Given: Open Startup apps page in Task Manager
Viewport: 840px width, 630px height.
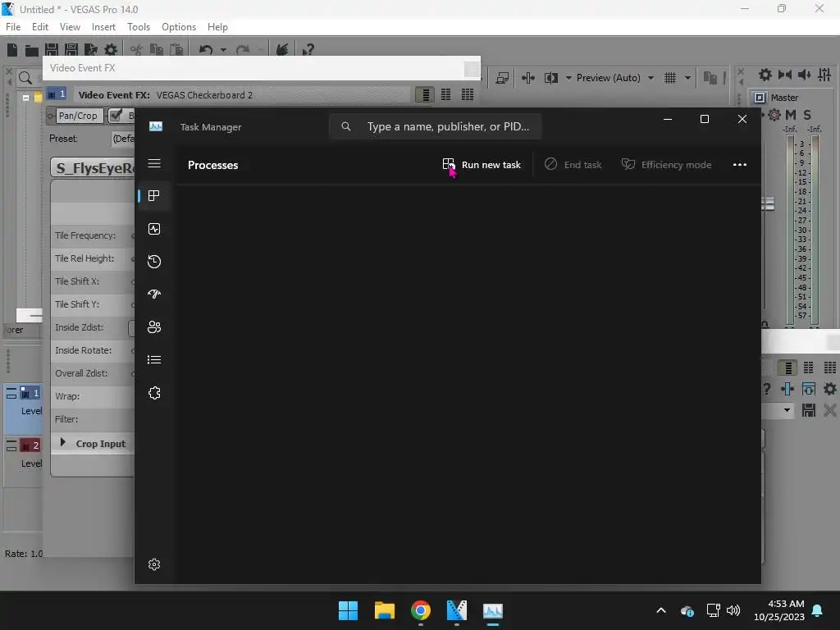Looking at the screenshot, I should click(x=154, y=294).
